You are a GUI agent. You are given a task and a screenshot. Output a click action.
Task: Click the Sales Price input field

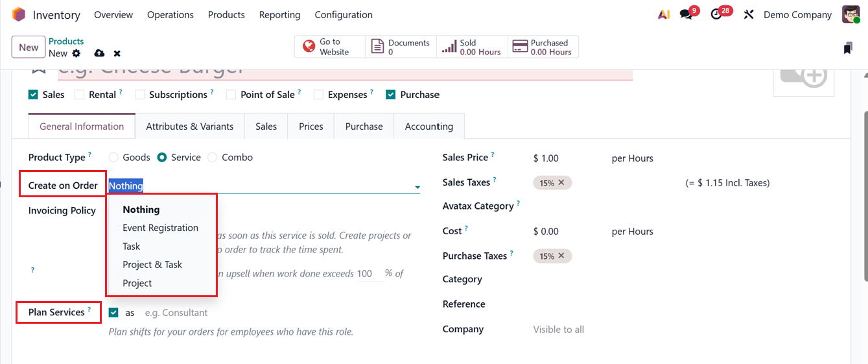tap(564, 158)
